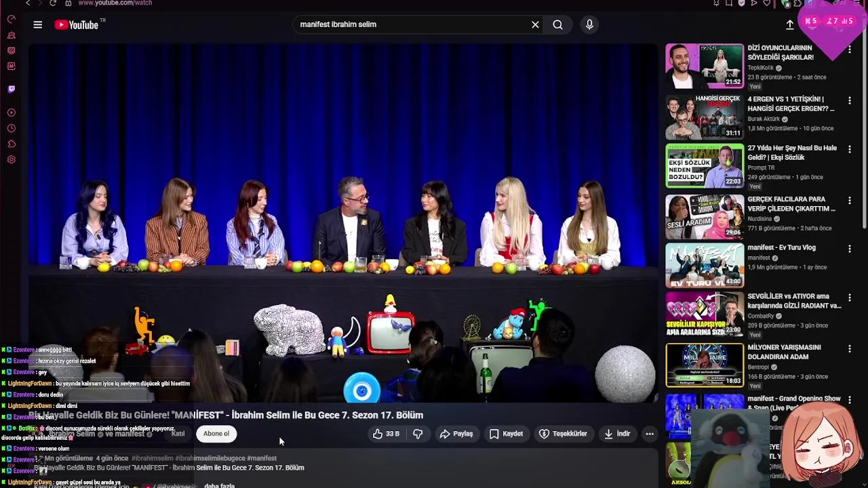Open more actions three-dot menu under video
The height and width of the screenshot is (488, 868).
[x=650, y=434]
